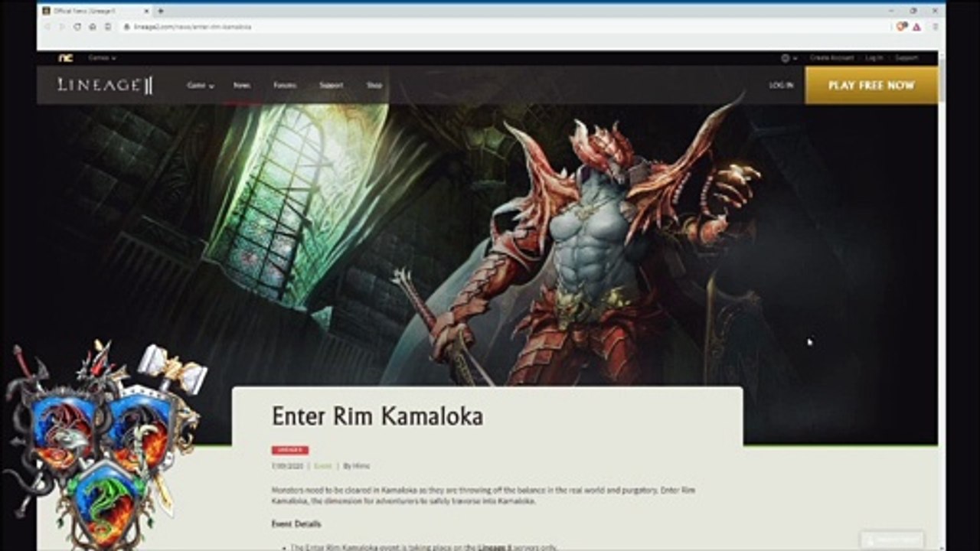Expand the Games dropdown in top bar
The height and width of the screenshot is (551, 980).
[x=102, y=57]
